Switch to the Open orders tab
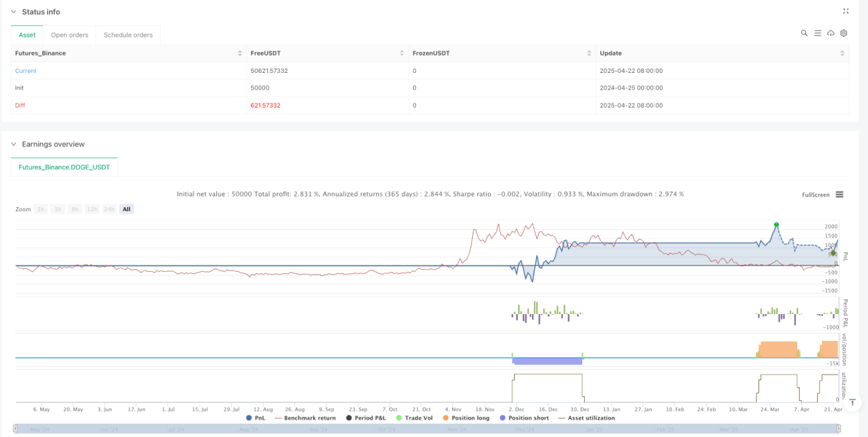Screen dimensions: 868x437 pos(69,35)
